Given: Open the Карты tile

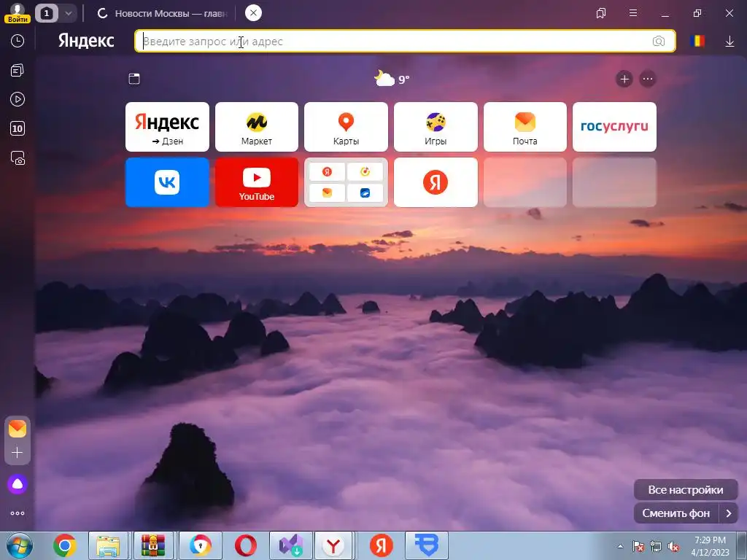Looking at the screenshot, I should coord(346,127).
